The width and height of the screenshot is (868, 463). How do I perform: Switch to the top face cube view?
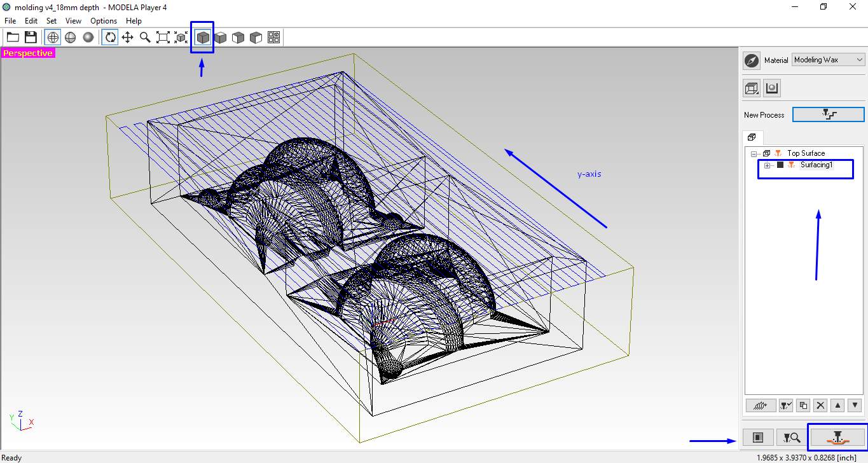[220, 38]
